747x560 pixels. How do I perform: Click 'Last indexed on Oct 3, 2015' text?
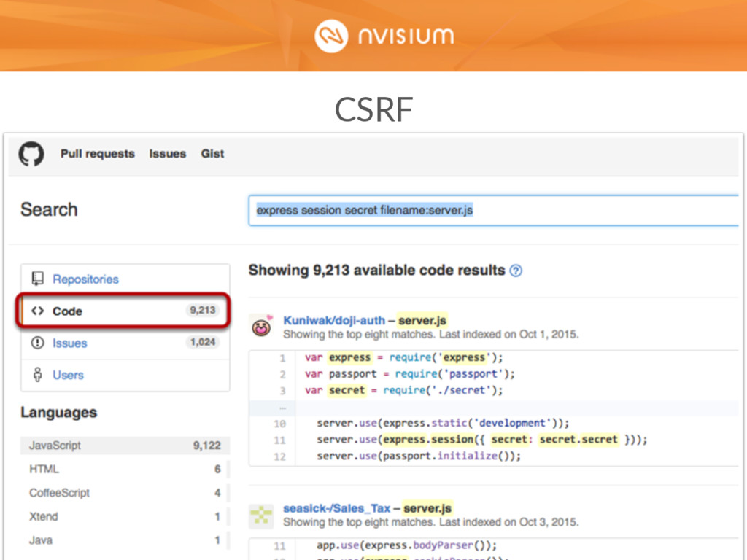click(508, 522)
